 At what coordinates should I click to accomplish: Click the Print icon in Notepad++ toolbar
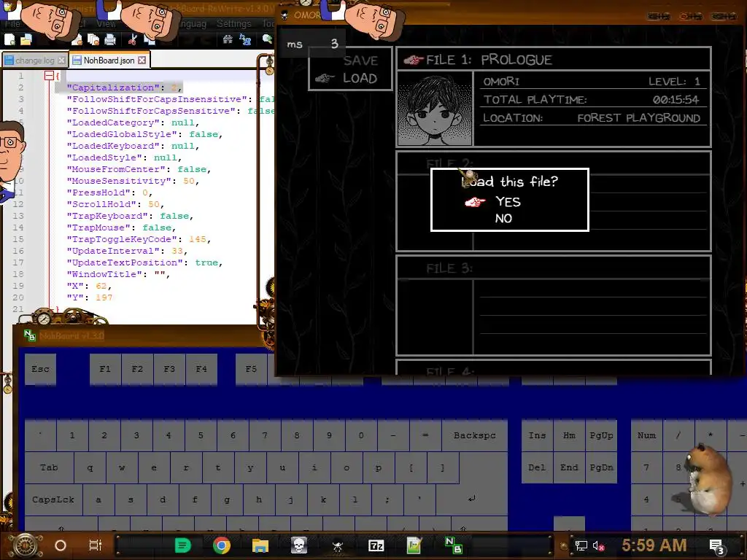pos(110,40)
